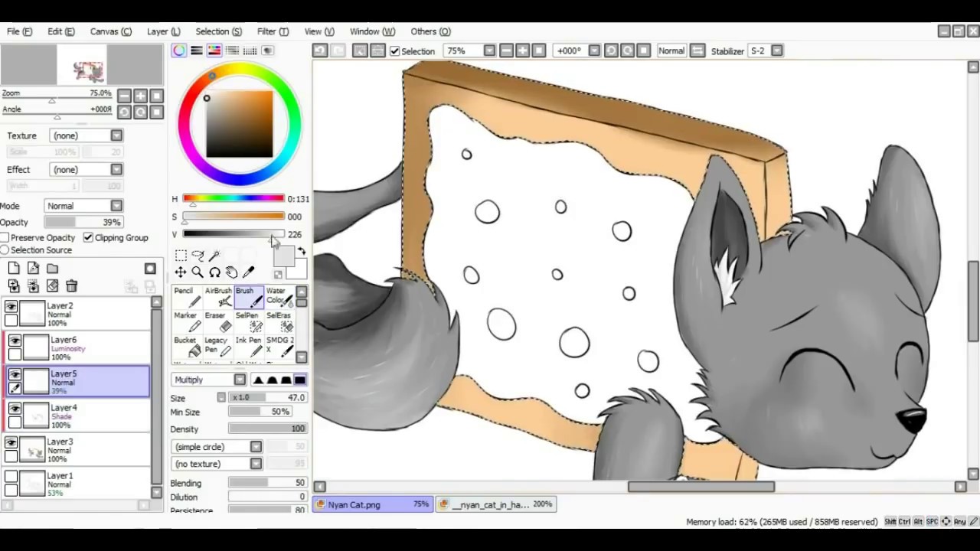Image resolution: width=980 pixels, height=551 pixels.
Task: Hide Layer4 with its eye icon
Action: coord(15,409)
